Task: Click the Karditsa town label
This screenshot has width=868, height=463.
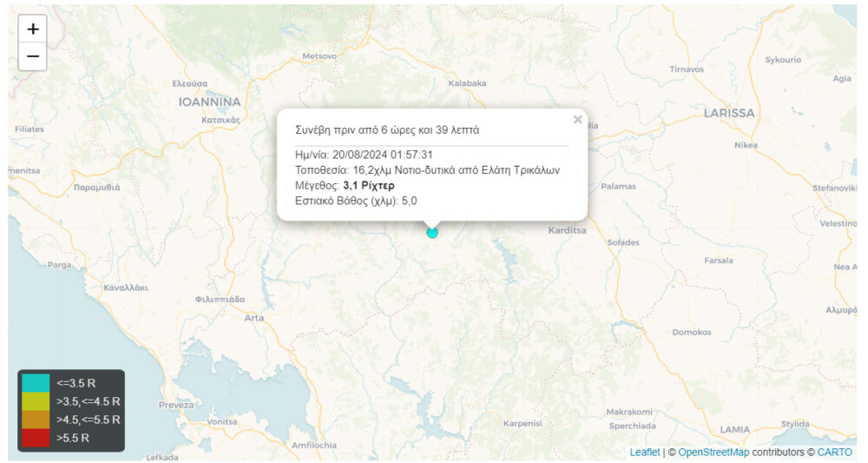Action: 569,231
